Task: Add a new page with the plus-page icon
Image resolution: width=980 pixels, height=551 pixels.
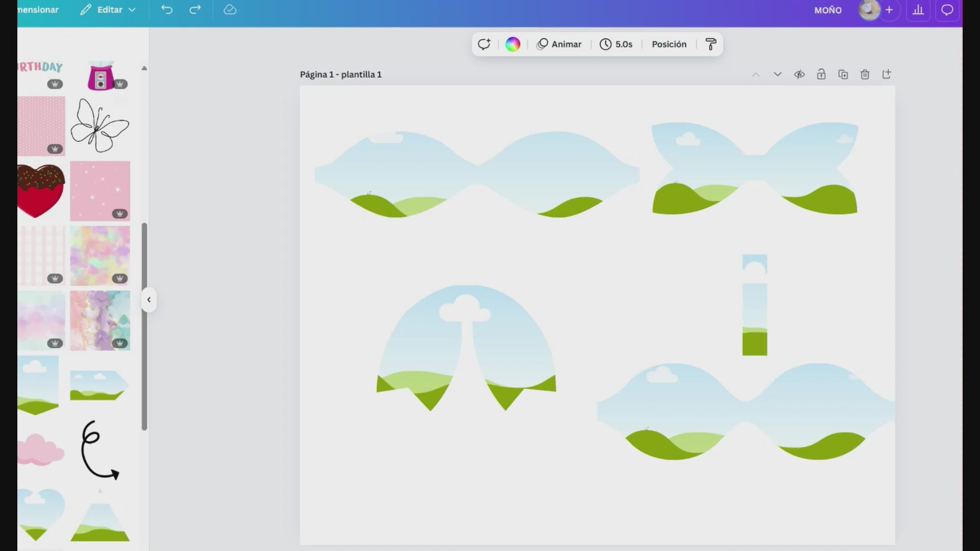Action: coord(887,74)
